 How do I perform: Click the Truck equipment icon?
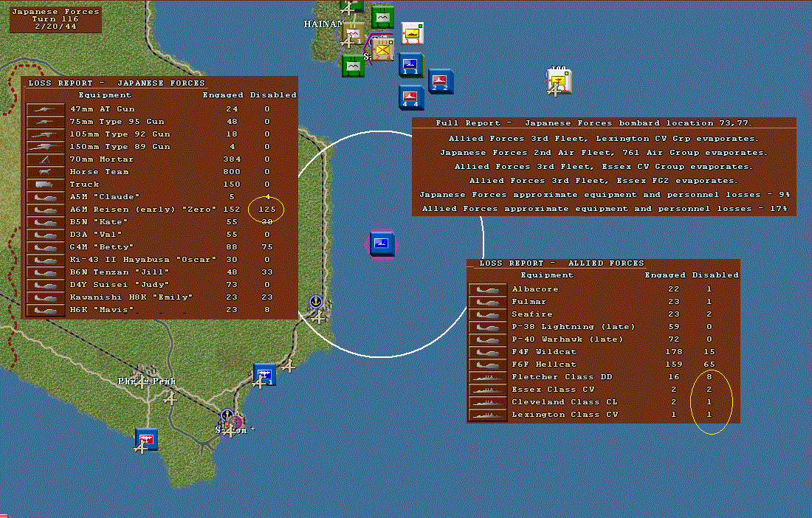(46, 184)
